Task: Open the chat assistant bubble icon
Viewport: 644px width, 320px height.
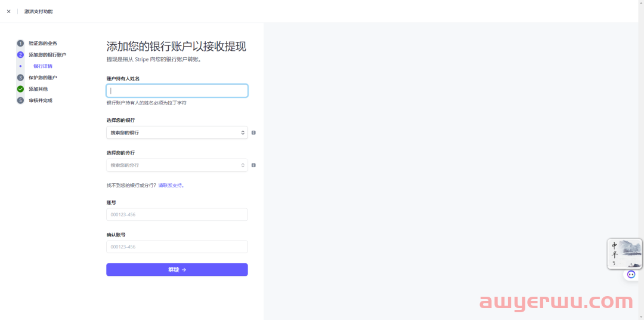Action: 631,275
